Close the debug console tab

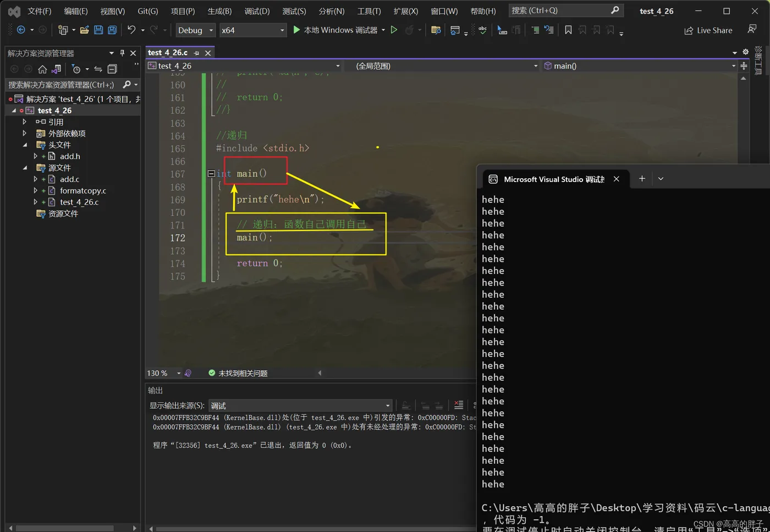pos(617,179)
